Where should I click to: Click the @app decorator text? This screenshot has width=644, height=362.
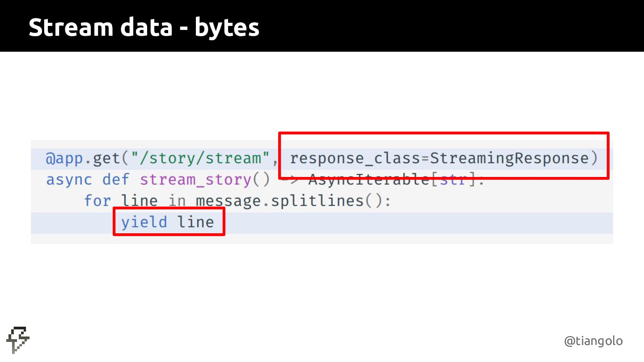tap(64, 158)
